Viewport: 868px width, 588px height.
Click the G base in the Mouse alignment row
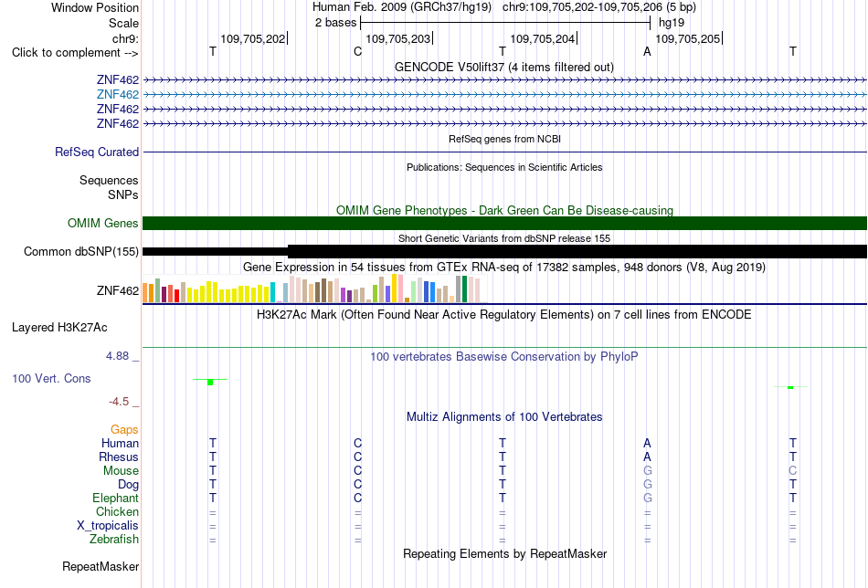coord(647,471)
